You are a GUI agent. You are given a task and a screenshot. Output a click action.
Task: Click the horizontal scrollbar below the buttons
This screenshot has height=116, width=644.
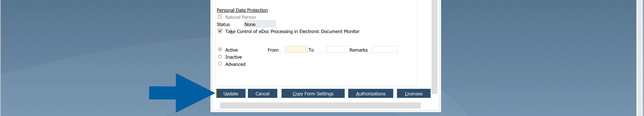point(320,105)
